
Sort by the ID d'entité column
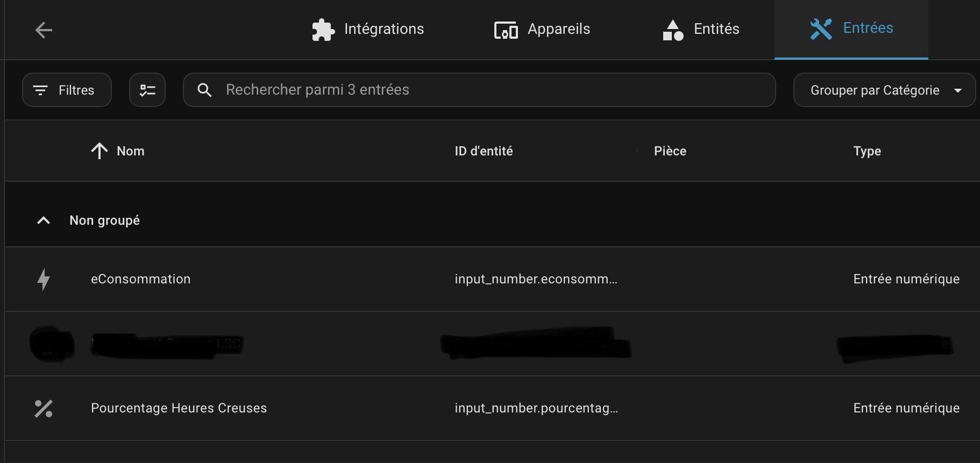(x=484, y=151)
